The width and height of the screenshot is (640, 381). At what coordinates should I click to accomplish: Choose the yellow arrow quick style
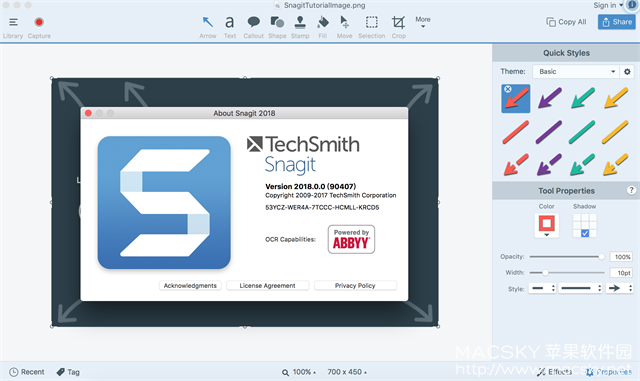tap(616, 98)
